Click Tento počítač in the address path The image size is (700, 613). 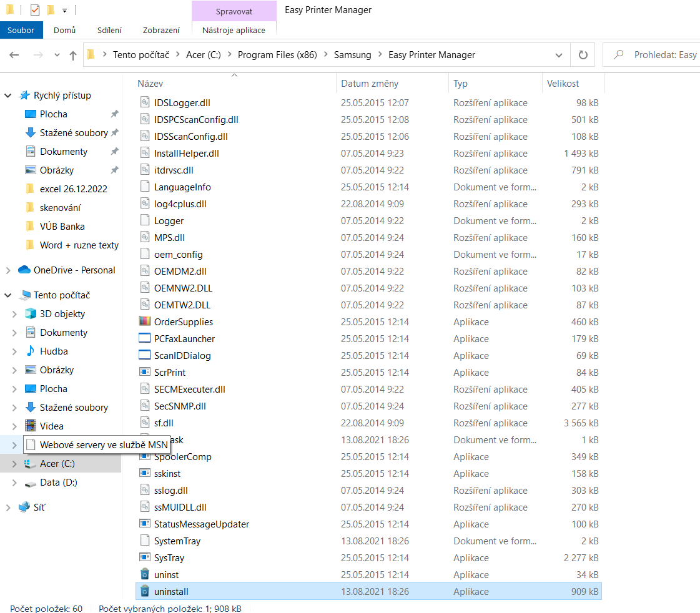click(x=141, y=55)
